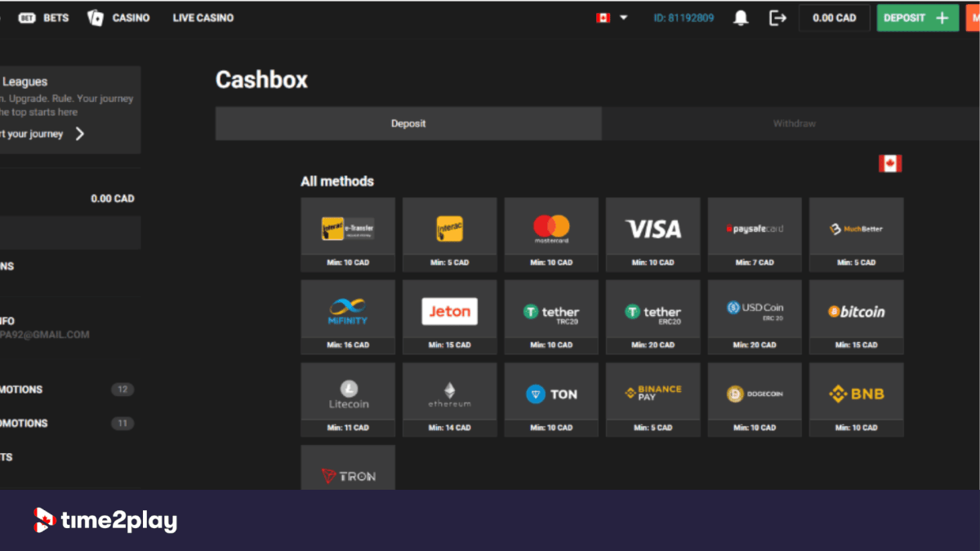Image resolution: width=980 pixels, height=551 pixels.
Task: Switch to the Deposit tab
Action: point(408,124)
